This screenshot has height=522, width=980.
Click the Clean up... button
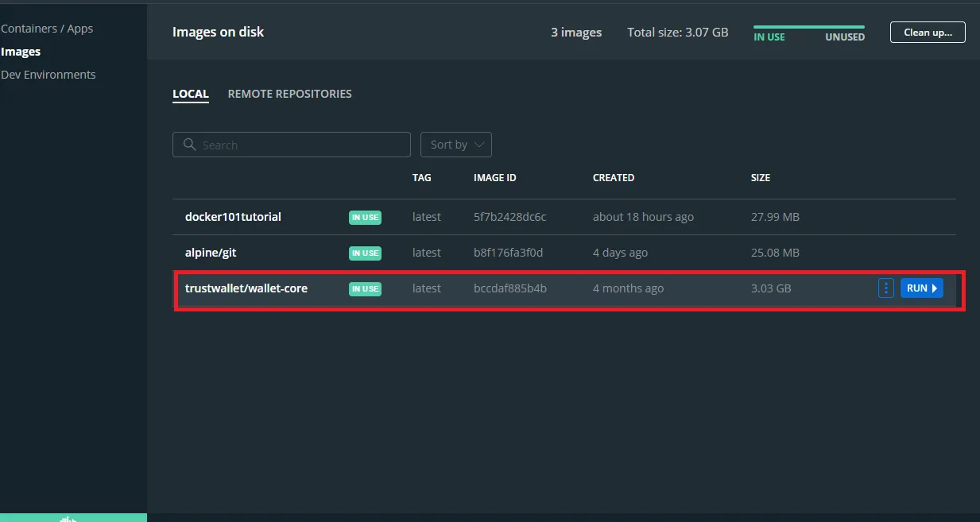point(928,33)
